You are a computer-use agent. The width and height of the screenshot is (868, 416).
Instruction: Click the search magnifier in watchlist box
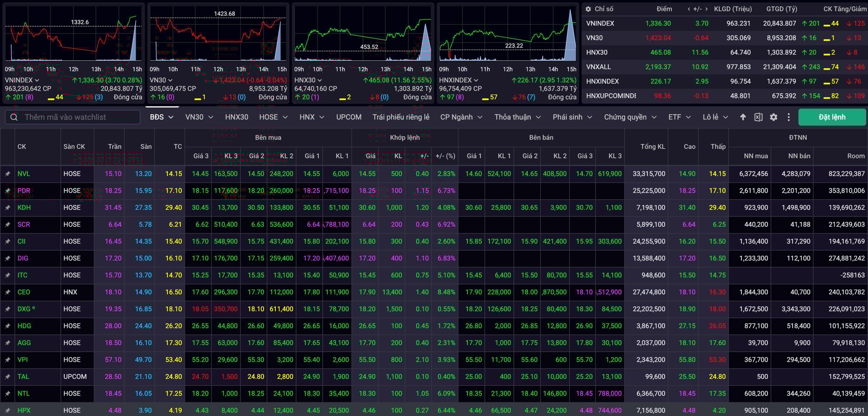14,117
